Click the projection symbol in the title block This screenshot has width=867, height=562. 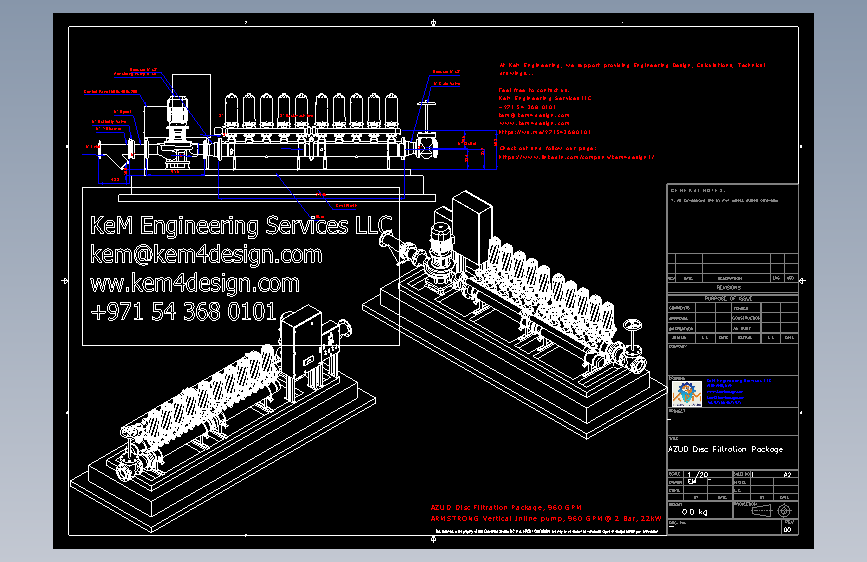click(x=771, y=511)
